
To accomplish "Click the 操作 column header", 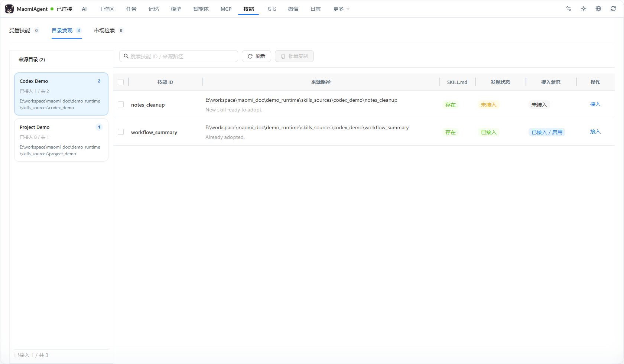I will click(x=595, y=82).
